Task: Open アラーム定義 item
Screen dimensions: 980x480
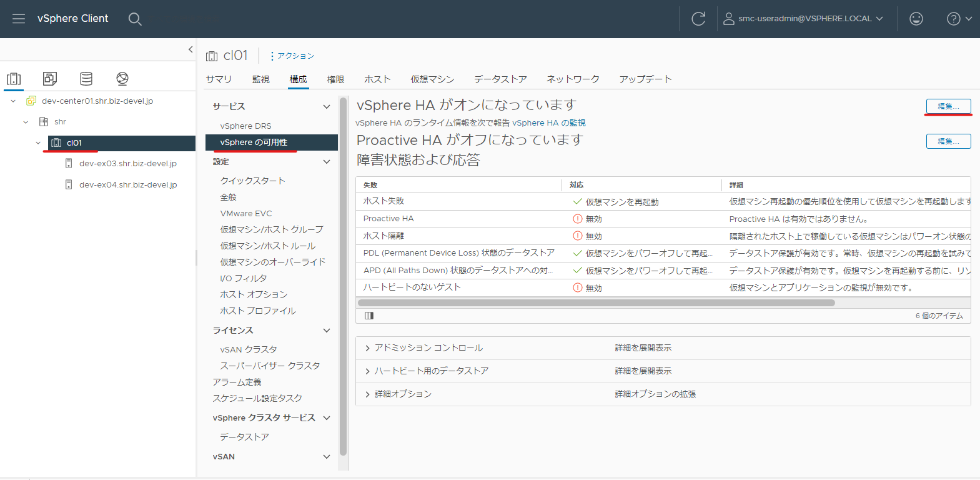Action: pyautogui.click(x=237, y=382)
